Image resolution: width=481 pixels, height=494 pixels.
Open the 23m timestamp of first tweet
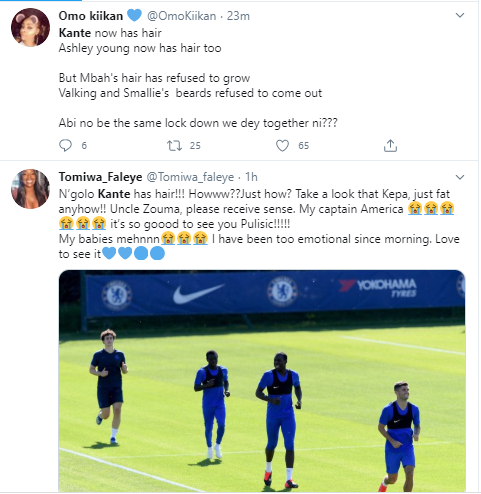[x=238, y=16]
